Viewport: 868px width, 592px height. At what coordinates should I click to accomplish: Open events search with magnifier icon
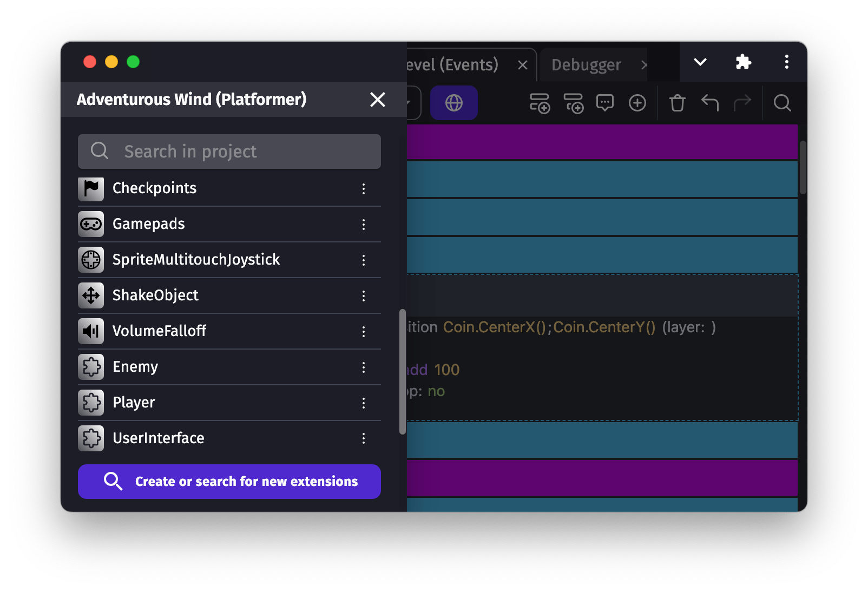(x=782, y=103)
